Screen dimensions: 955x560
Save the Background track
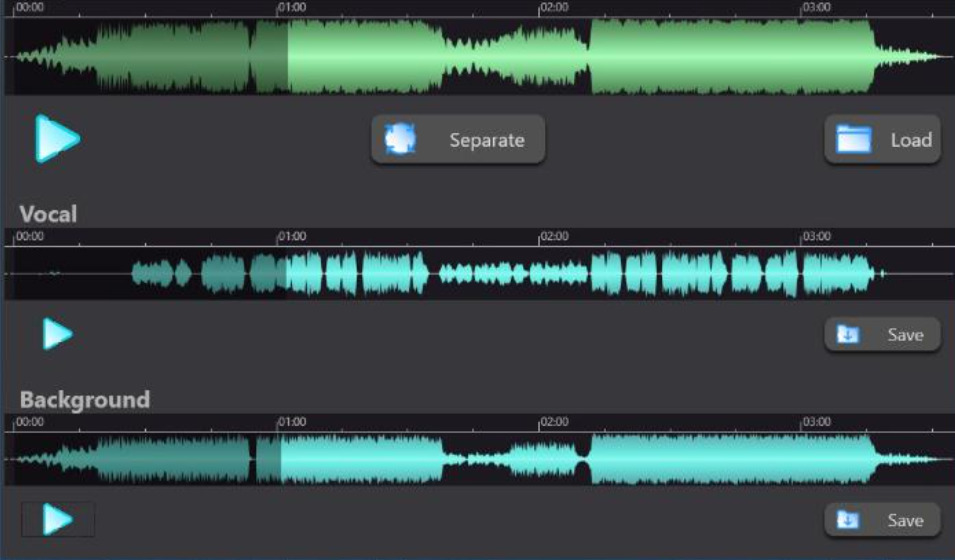(883, 520)
